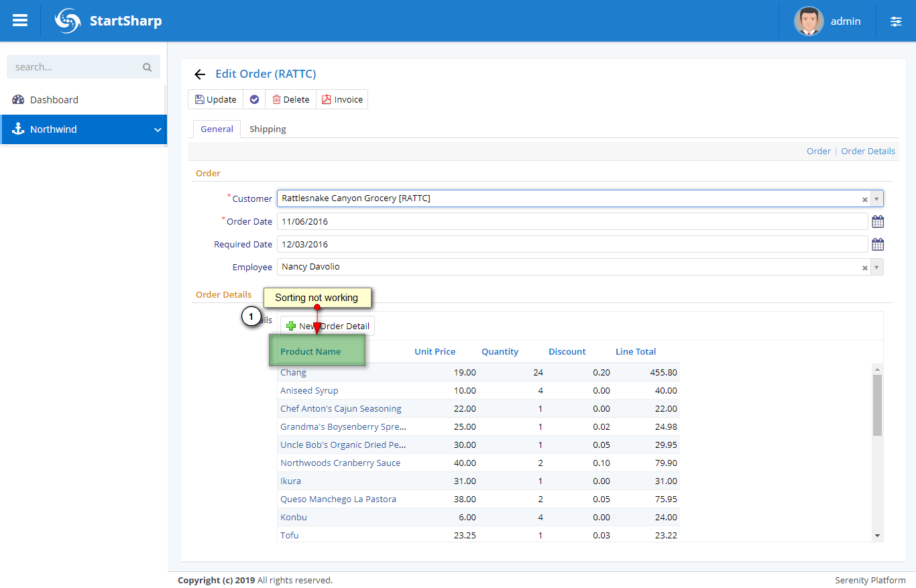Open the admin user avatar
Image resolution: width=916 pixels, height=588 pixels.
click(809, 21)
